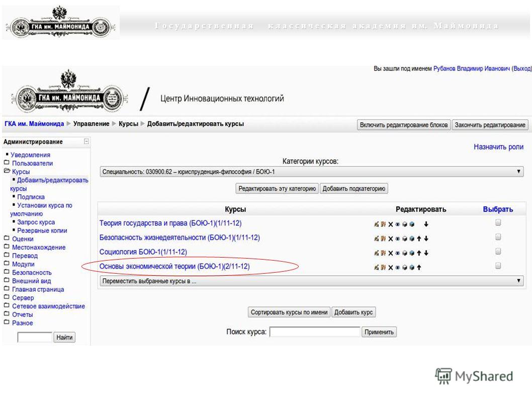Viewport: 532px width, 399px height.
Task: Backup icon for Социология БОЮ-1
Action: pos(404,253)
